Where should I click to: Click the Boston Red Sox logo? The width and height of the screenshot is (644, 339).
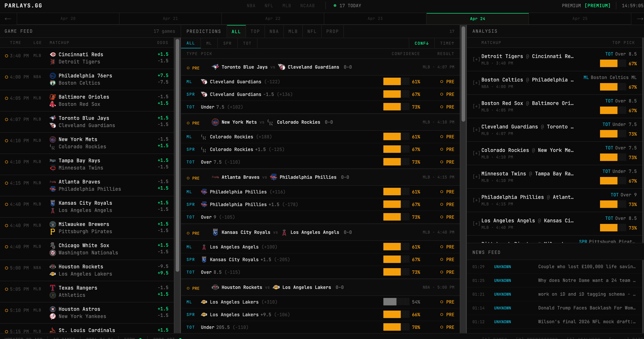[53, 104]
